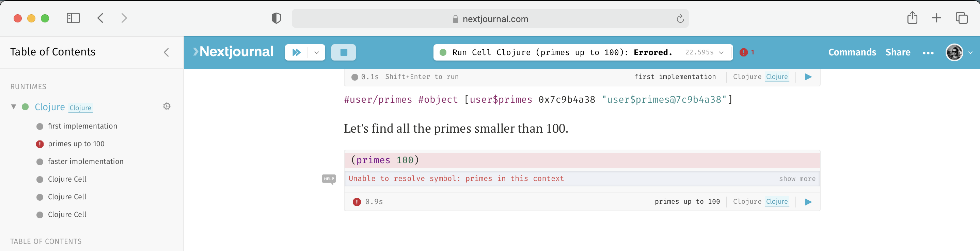Expand the account dropdown chevron
Viewport: 980px width, 251px height.
click(x=970, y=53)
